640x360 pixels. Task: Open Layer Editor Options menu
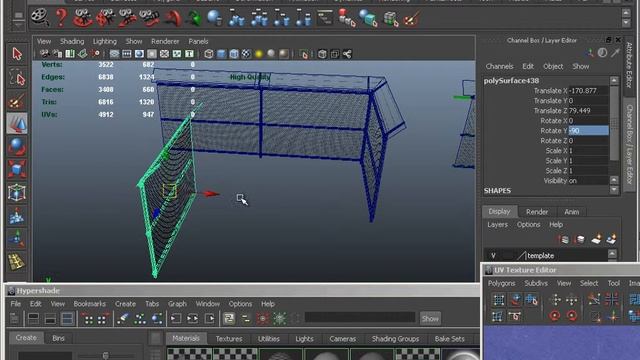(528, 224)
